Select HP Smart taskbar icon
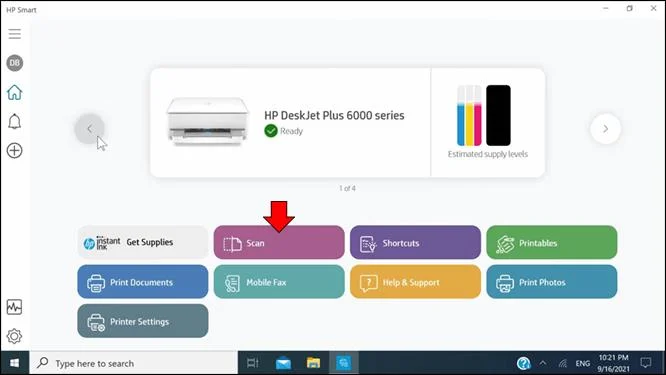Image resolution: width=666 pixels, height=375 pixels. (x=344, y=363)
